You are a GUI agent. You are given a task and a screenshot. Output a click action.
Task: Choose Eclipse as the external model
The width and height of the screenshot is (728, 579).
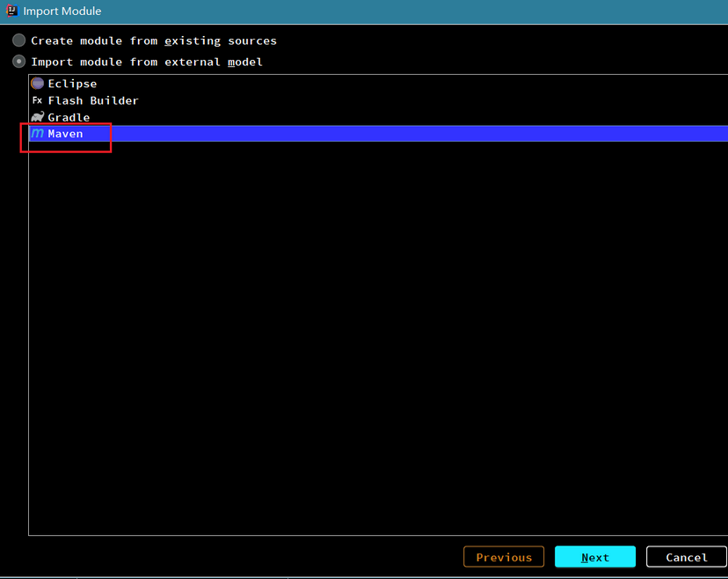(x=378, y=84)
